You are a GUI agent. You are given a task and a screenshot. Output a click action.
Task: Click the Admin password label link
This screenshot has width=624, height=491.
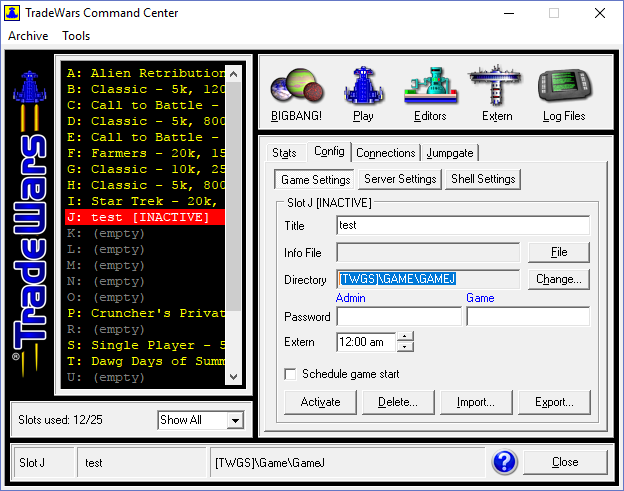click(351, 298)
